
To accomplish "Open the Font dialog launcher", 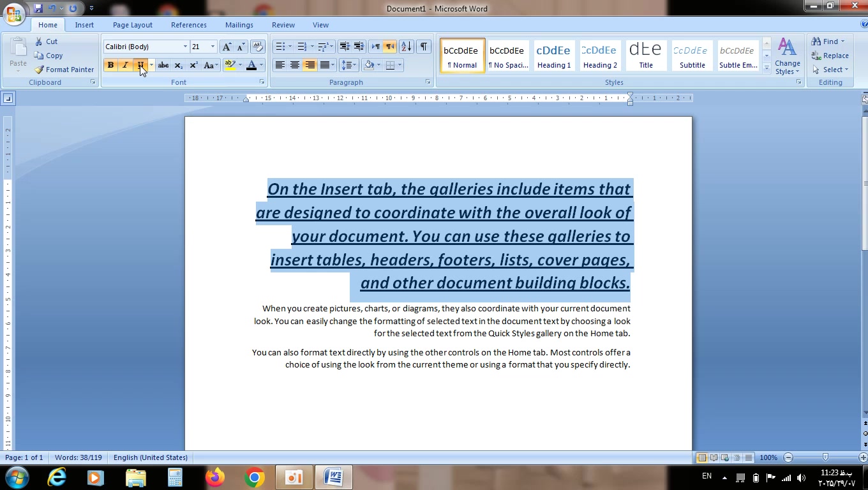I will pos(262,82).
